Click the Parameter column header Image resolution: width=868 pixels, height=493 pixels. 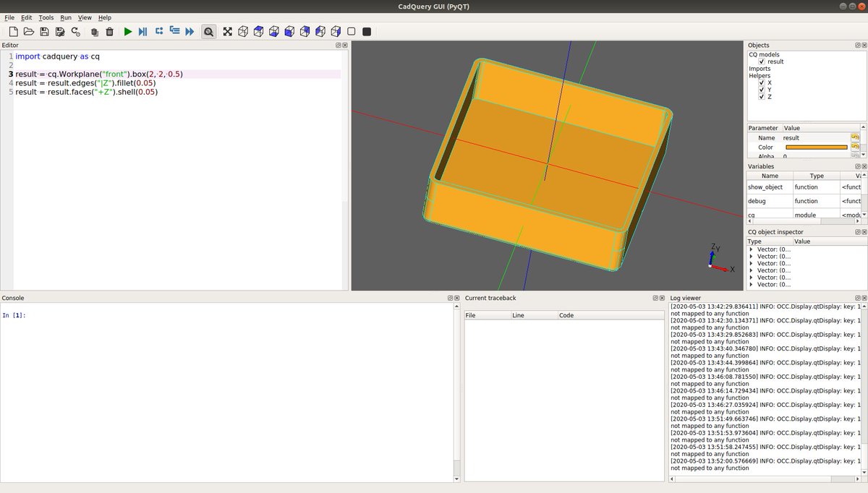765,128
